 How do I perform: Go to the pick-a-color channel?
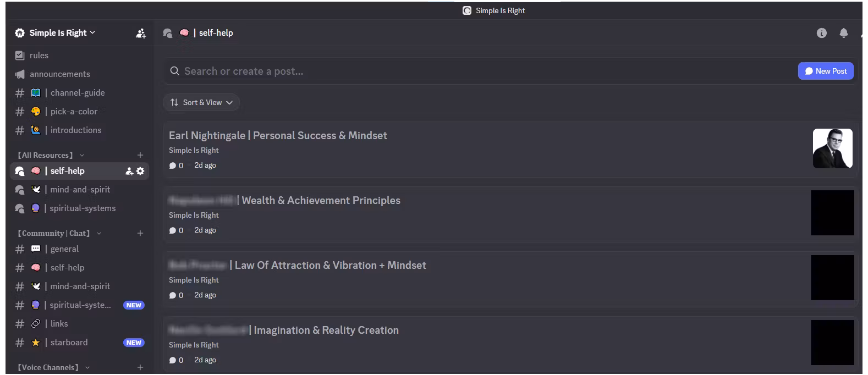click(x=73, y=112)
